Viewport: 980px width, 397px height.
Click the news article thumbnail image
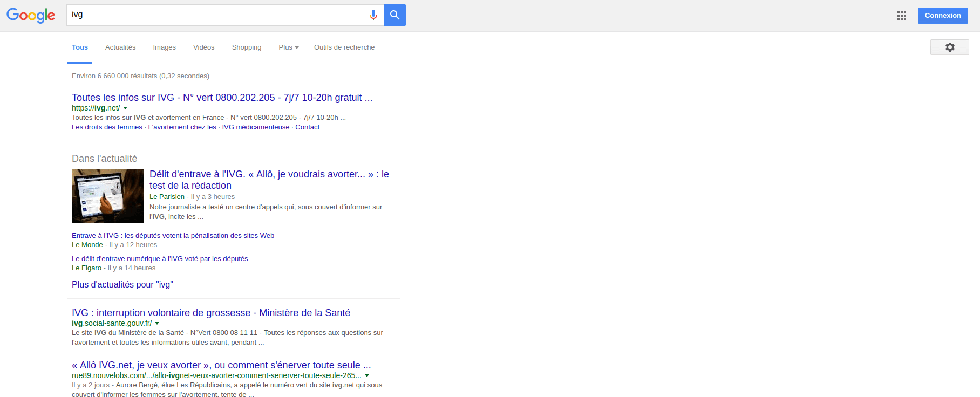(x=108, y=196)
